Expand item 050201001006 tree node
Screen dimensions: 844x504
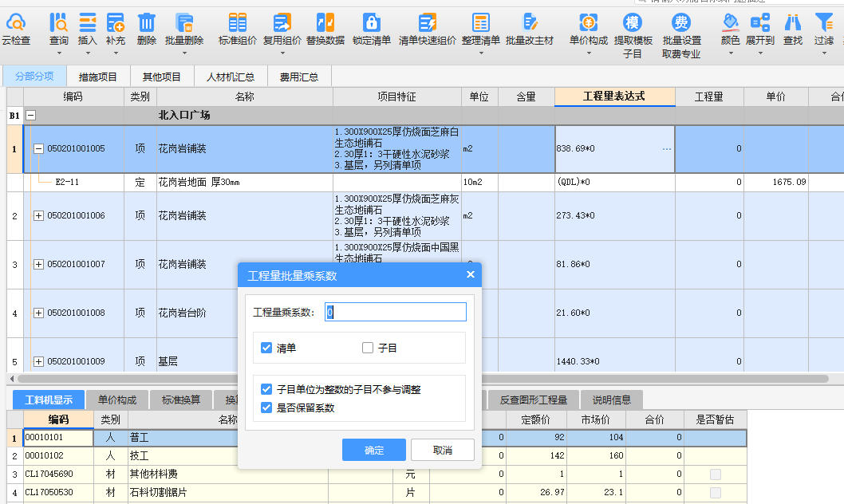(39, 215)
